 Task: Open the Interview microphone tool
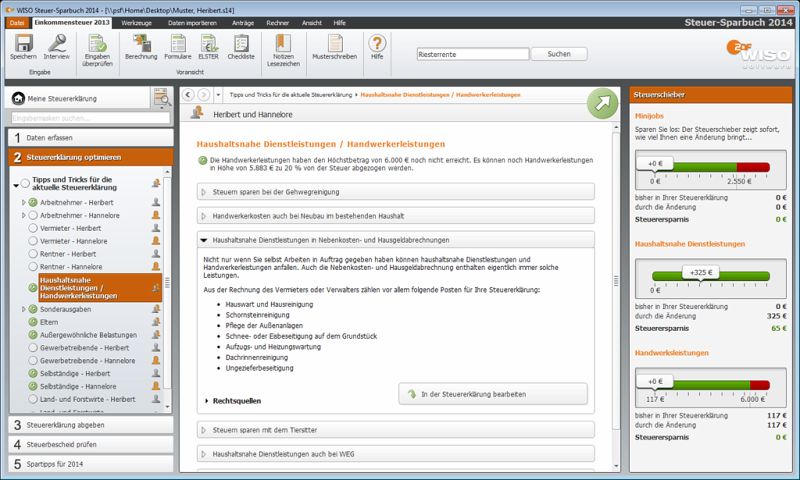click(x=57, y=44)
